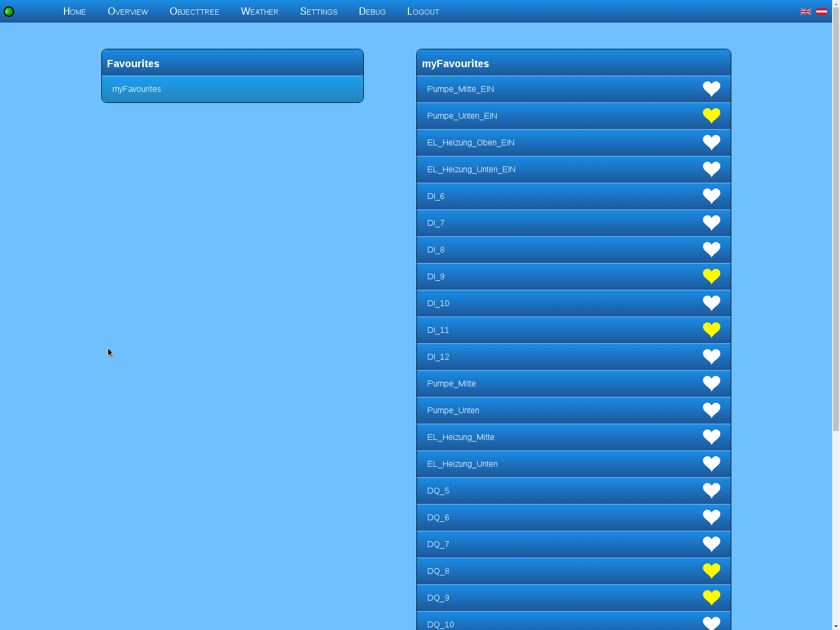
Task: Click the scrollbar down arrow
Action: click(836, 626)
